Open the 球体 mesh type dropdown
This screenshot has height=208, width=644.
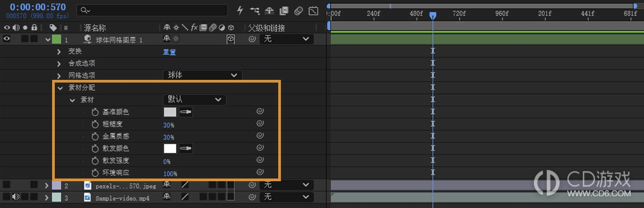click(202, 76)
